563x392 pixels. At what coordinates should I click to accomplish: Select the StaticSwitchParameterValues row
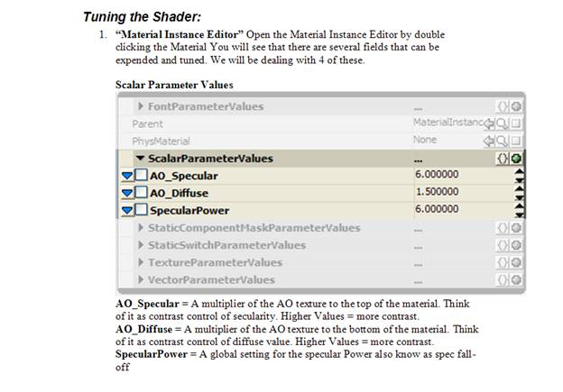(320, 245)
